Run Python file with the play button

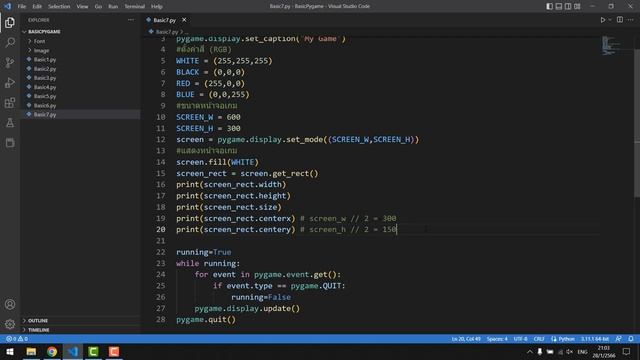click(x=602, y=20)
